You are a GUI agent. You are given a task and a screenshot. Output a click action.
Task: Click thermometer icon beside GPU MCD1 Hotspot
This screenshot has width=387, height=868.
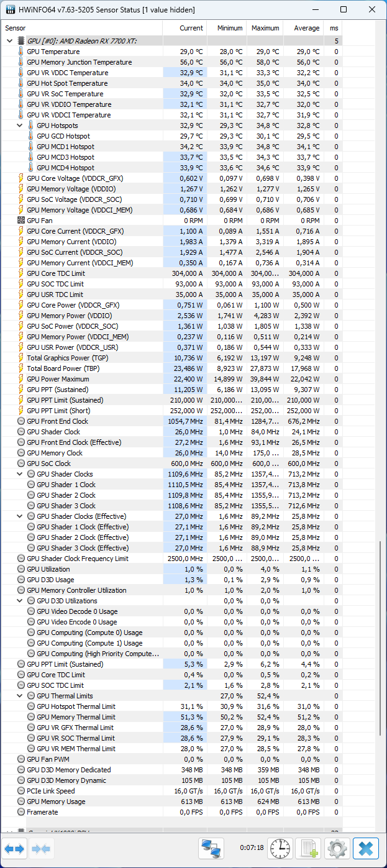(x=31, y=147)
